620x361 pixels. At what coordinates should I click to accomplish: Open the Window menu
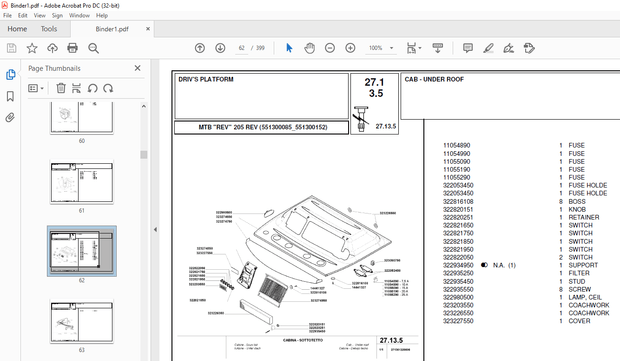coord(79,15)
